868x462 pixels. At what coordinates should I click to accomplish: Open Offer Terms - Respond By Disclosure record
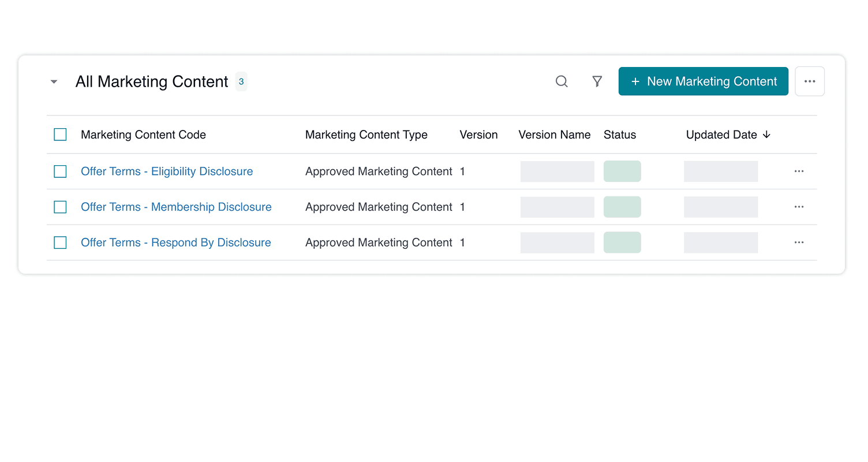click(175, 243)
